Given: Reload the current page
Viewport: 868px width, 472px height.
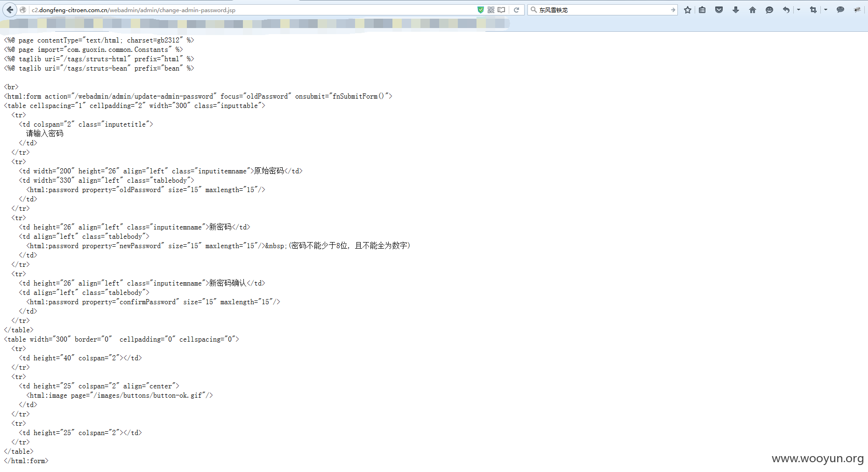Looking at the screenshot, I should point(517,10).
